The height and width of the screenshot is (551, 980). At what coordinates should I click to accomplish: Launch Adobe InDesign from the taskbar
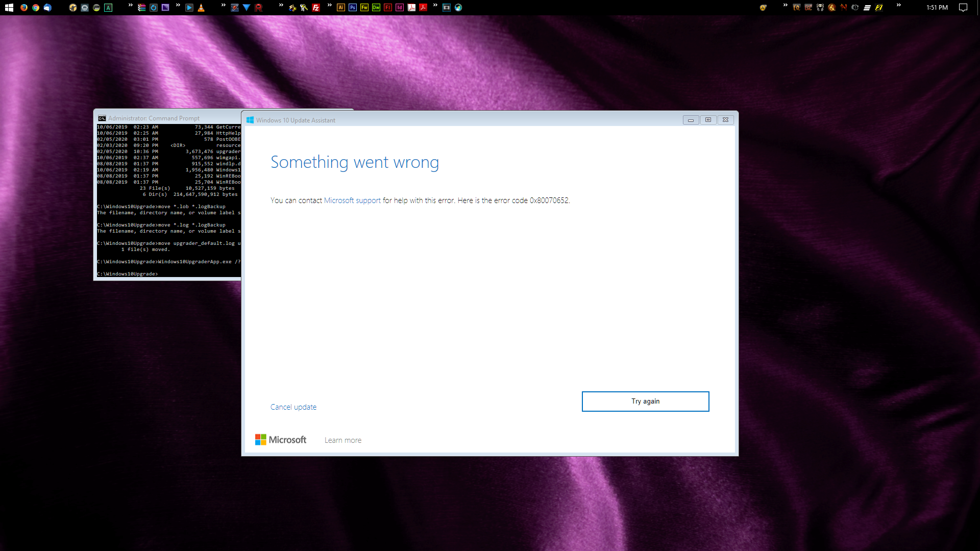coord(400,8)
